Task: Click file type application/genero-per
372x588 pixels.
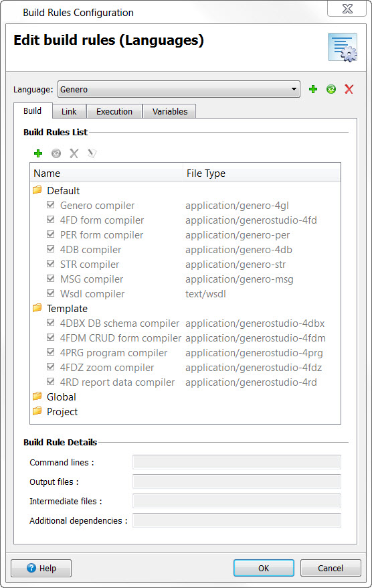Action: (x=238, y=235)
